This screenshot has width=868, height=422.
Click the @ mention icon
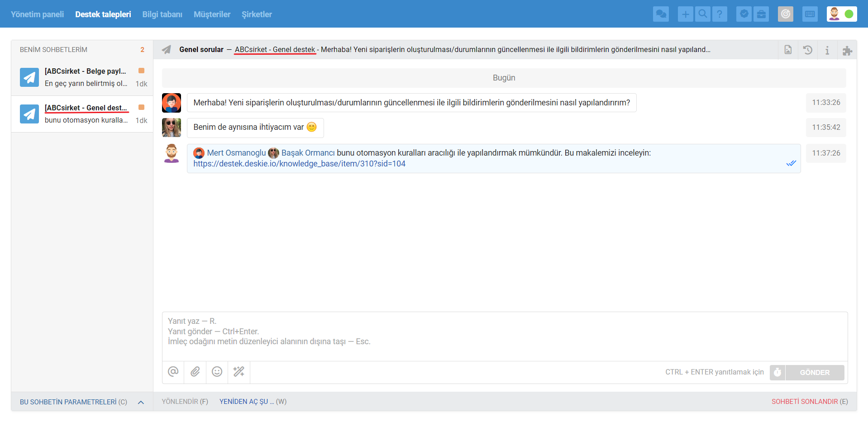(x=173, y=372)
